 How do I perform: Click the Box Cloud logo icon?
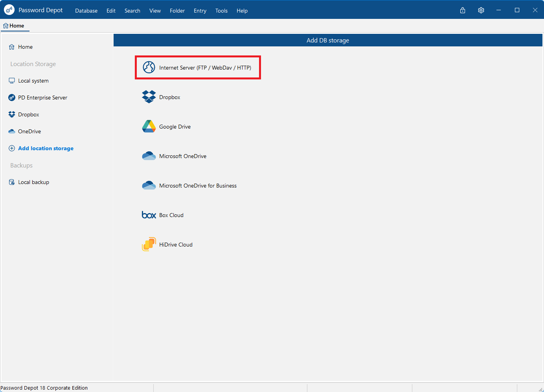149,215
